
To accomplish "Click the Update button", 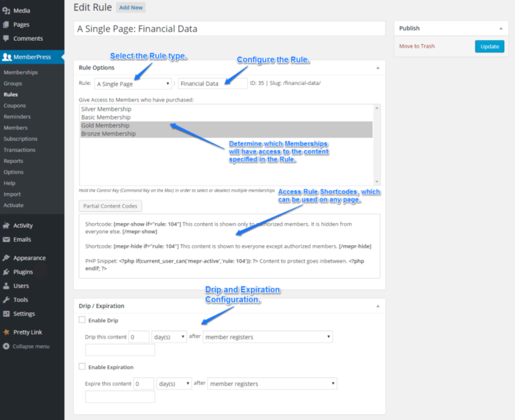I will pyautogui.click(x=490, y=46).
